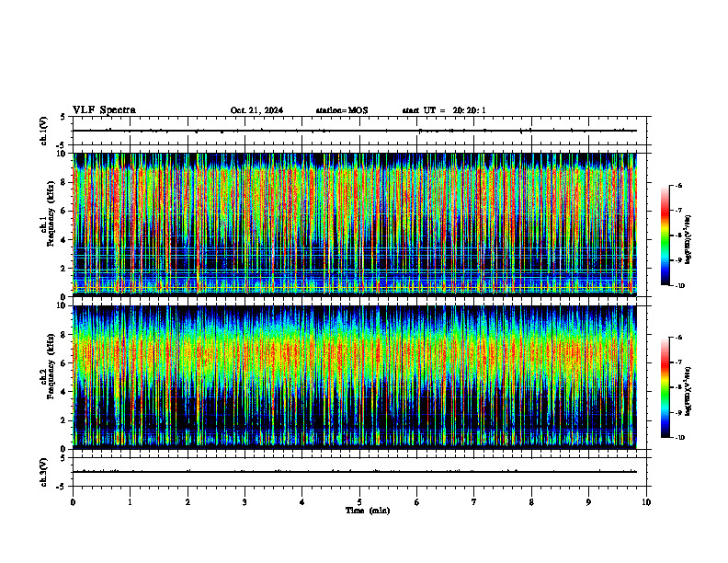Click the 'ch.3(V)' waveform axis label
The image size is (728, 563).
pos(44,472)
